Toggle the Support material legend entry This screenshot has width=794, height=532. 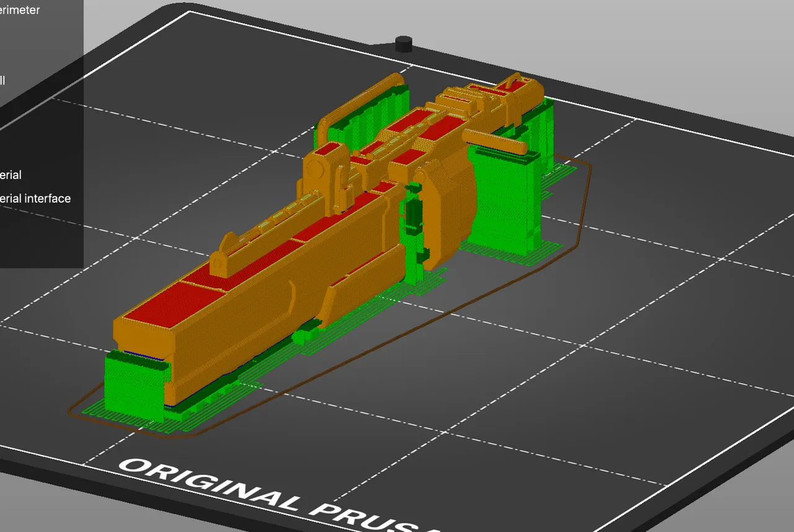coord(11,175)
